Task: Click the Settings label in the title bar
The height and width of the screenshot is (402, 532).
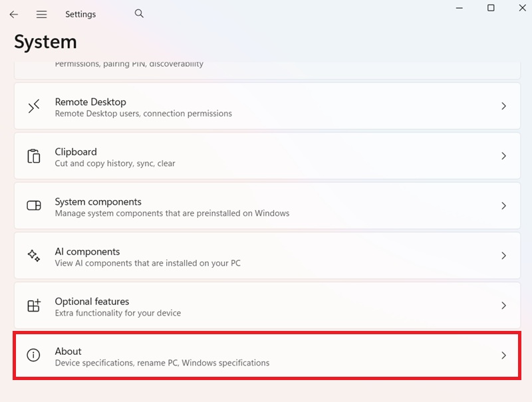Action: tap(80, 13)
